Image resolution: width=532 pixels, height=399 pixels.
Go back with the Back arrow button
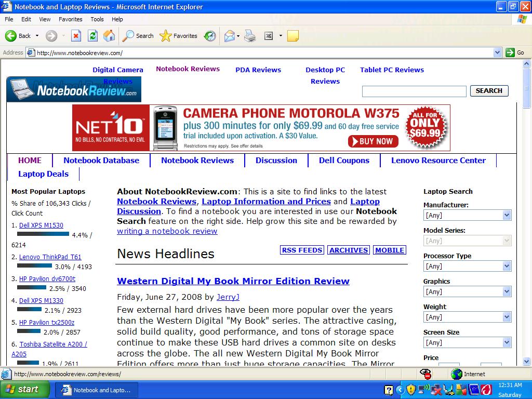(x=18, y=36)
